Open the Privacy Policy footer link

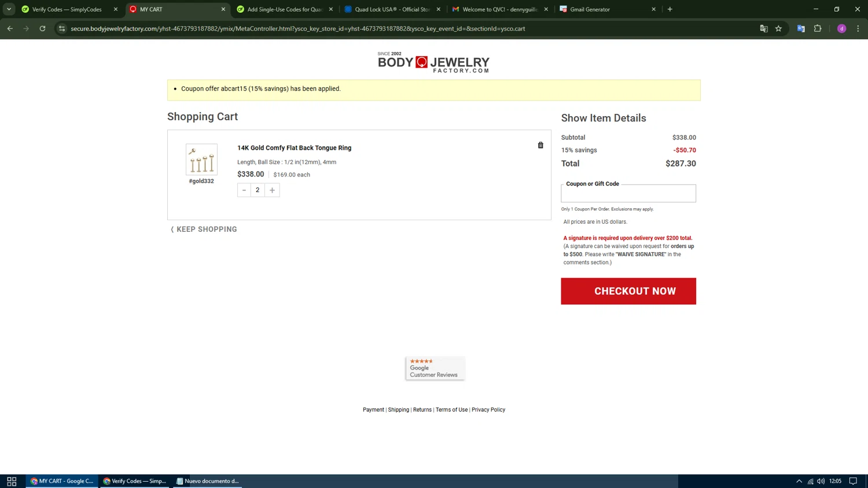pos(488,410)
